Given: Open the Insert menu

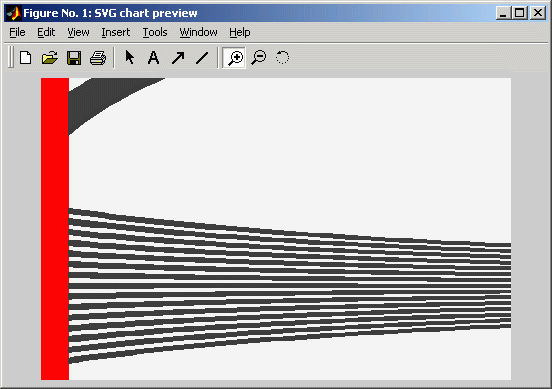Looking at the screenshot, I should (115, 32).
